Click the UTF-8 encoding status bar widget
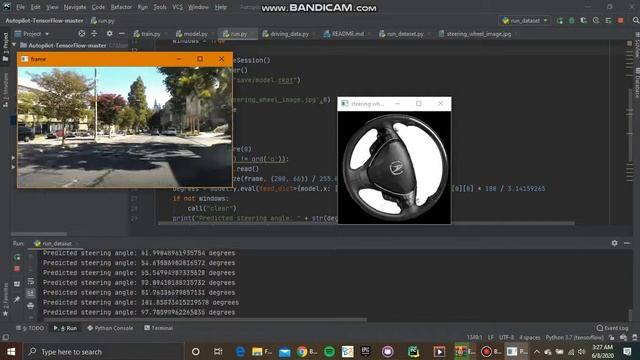The width and height of the screenshot is (640, 360). click(x=507, y=338)
